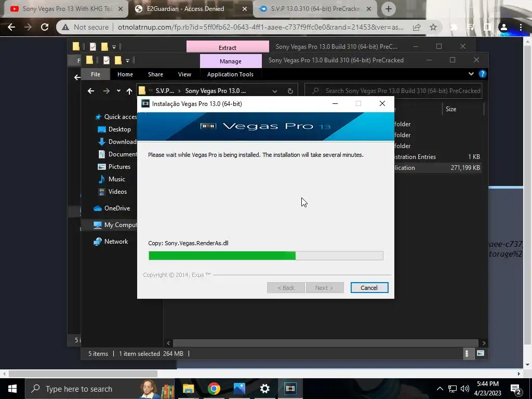This screenshot has width=532, height=399.
Task: Open the View ribbon tab
Action: [x=184, y=74]
